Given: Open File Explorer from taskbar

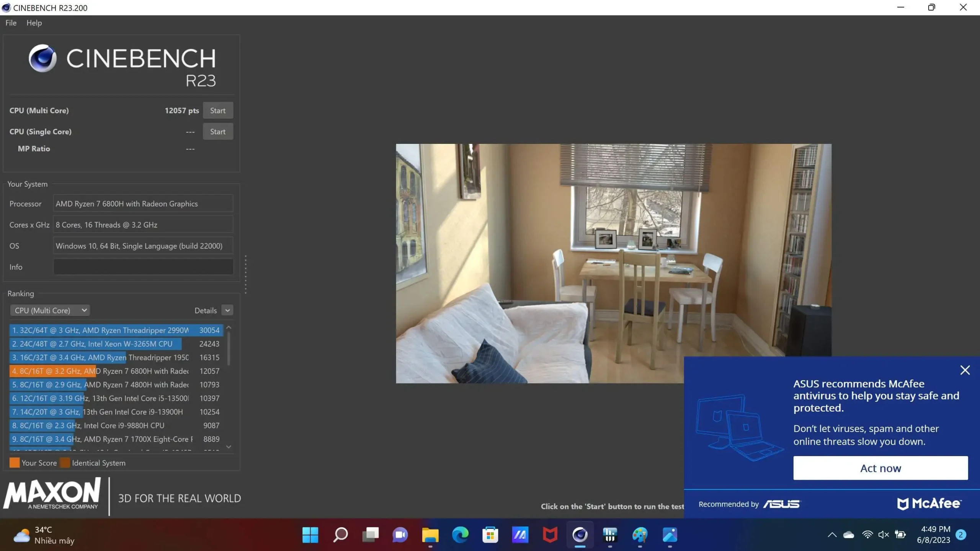Looking at the screenshot, I should point(430,535).
